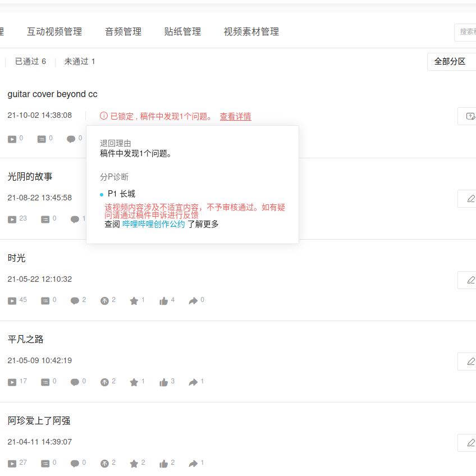
Task: Open the 哔哩哔哩创作公约 link
Action: [x=153, y=224]
